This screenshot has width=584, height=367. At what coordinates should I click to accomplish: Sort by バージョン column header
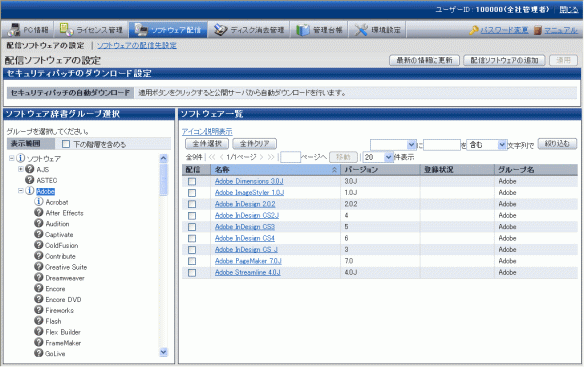point(380,170)
